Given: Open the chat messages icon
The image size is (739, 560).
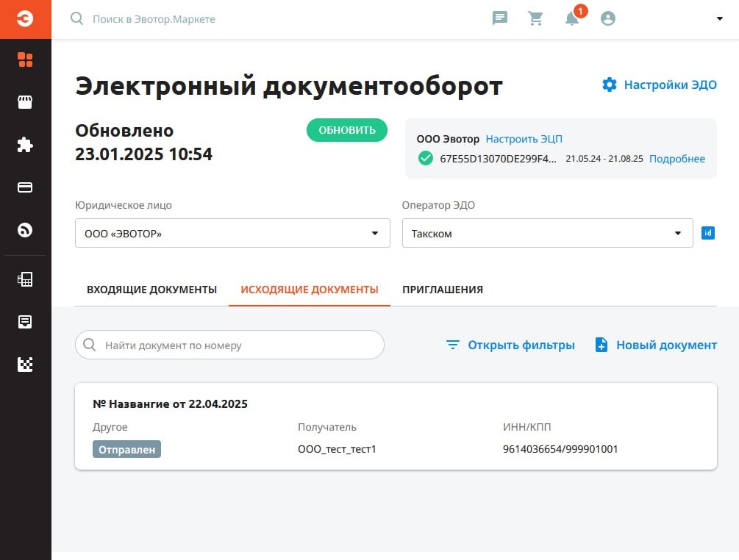Looking at the screenshot, I should [499, 18].
